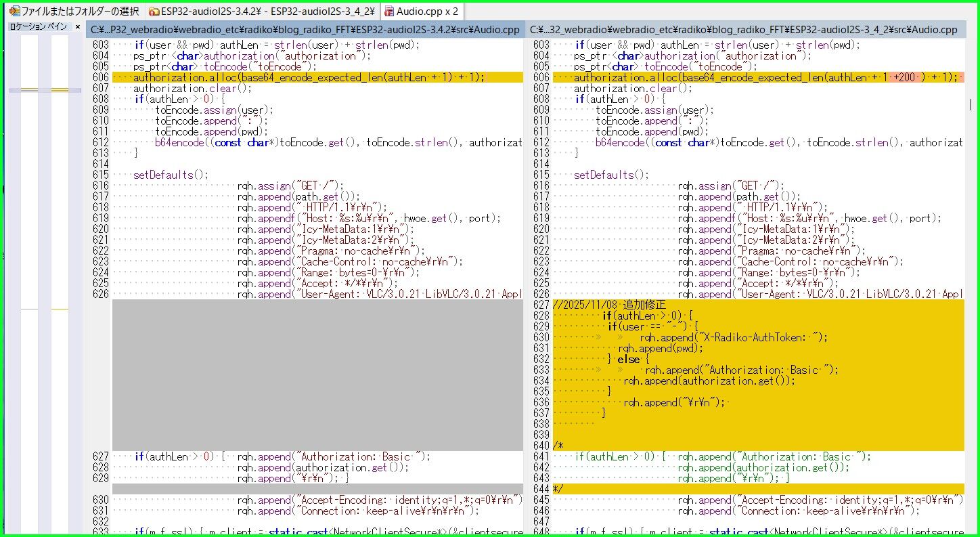
Task: Close the ロケーション ペイン panel
Action: (77, 26)
